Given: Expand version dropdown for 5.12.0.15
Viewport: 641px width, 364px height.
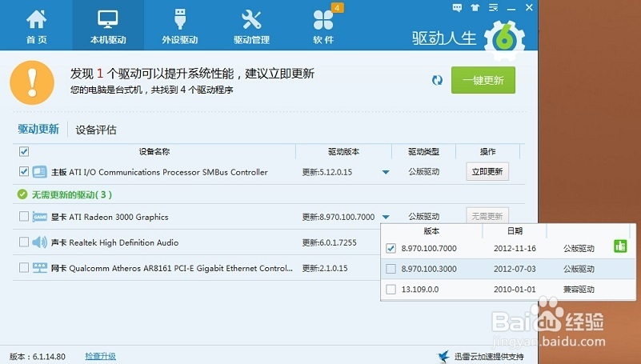Looking at the screenshot, I should pyautogui.click(x=386, y=172).
